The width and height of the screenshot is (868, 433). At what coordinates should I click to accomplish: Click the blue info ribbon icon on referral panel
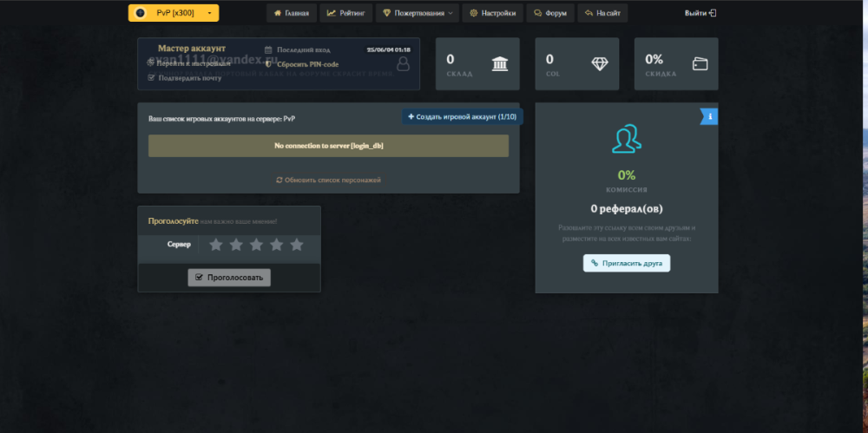(x=710, y=116)
